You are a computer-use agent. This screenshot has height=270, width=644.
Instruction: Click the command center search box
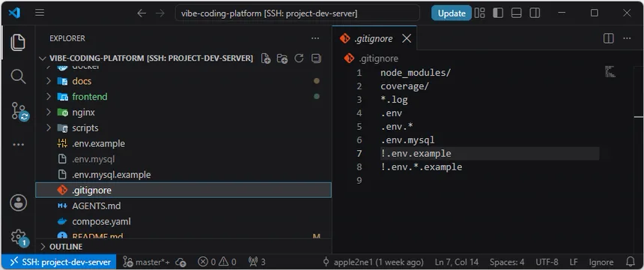coord(297,13)
